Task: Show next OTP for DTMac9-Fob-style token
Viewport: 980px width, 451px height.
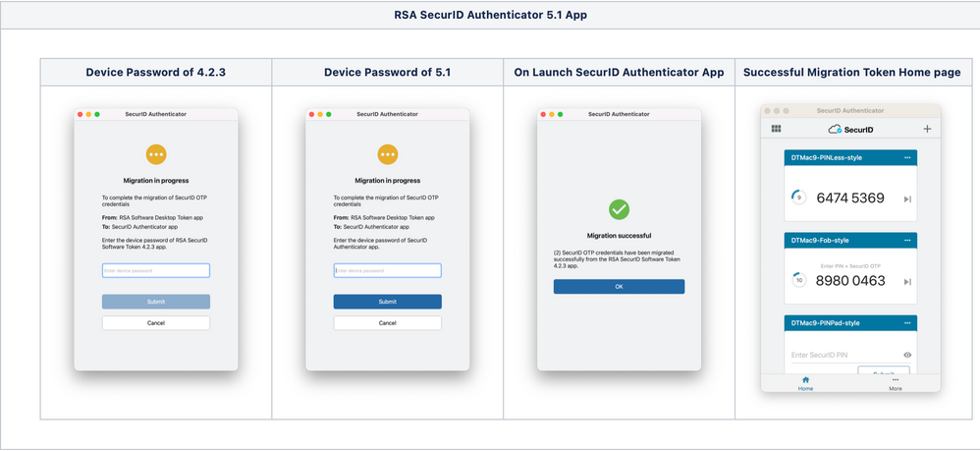Action: tap(907, 282)
